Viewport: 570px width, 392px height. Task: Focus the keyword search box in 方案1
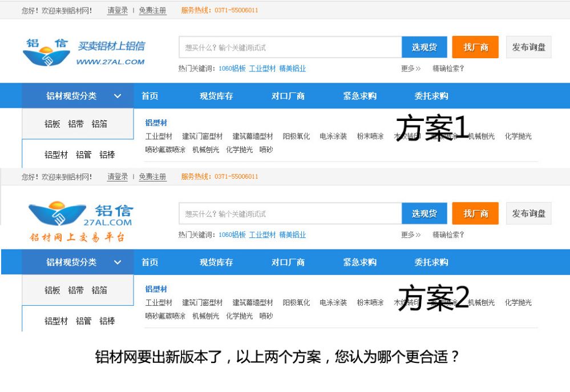point(290,47)
